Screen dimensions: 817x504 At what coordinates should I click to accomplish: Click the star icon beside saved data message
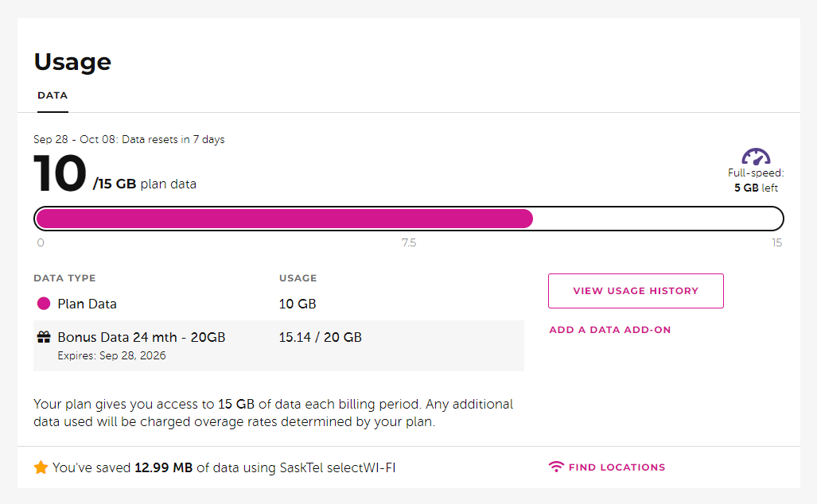click(x=41, y=467)
